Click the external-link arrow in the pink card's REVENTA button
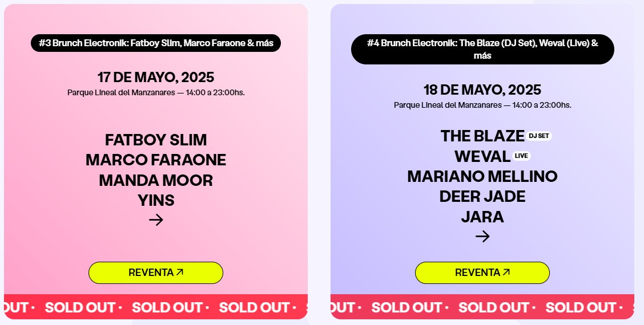 179,272
